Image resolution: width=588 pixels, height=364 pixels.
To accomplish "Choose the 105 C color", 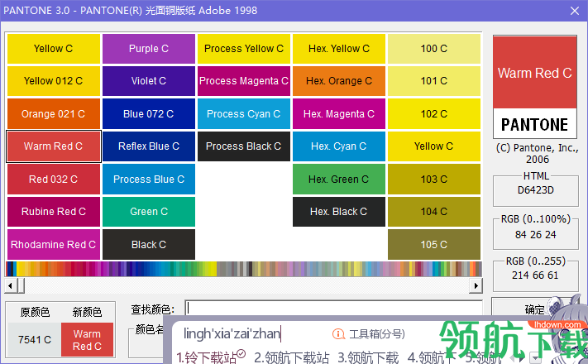I will [x=434, y=244].
